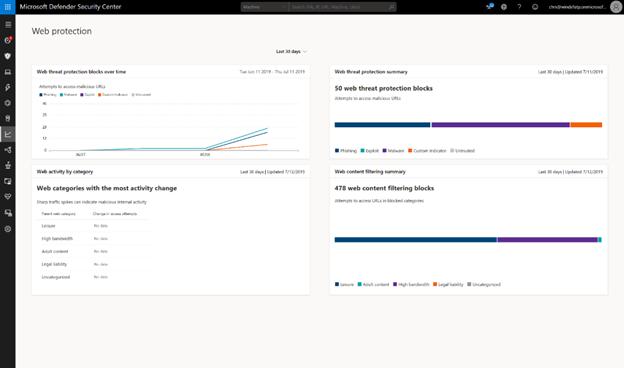Open the app launcher waffle icon
624x368 pixels.
[8, 7]
